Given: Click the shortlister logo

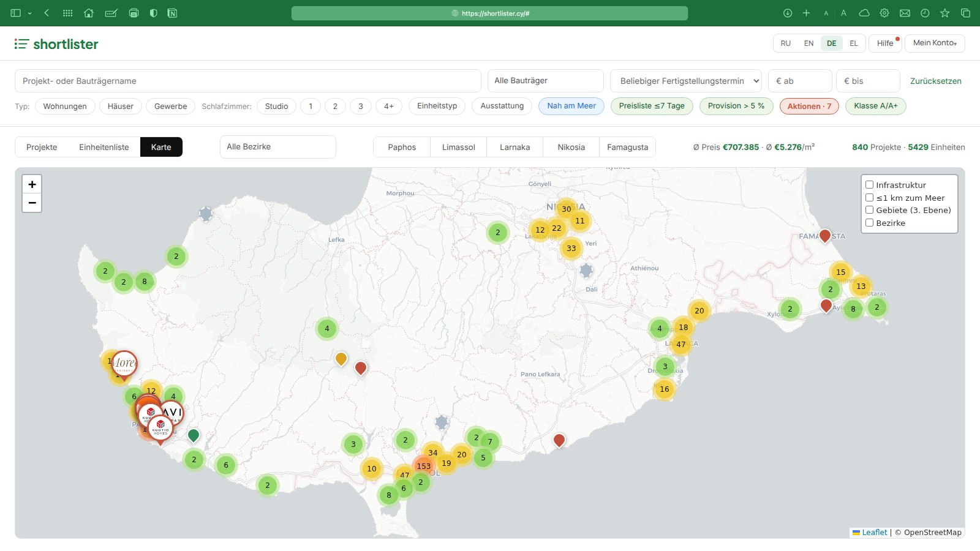Looking at the screenshot, I should click(x=56, y=44).
